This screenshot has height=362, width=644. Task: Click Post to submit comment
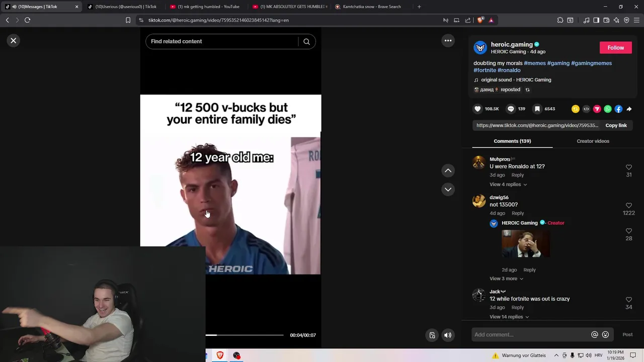pos(627,335)
